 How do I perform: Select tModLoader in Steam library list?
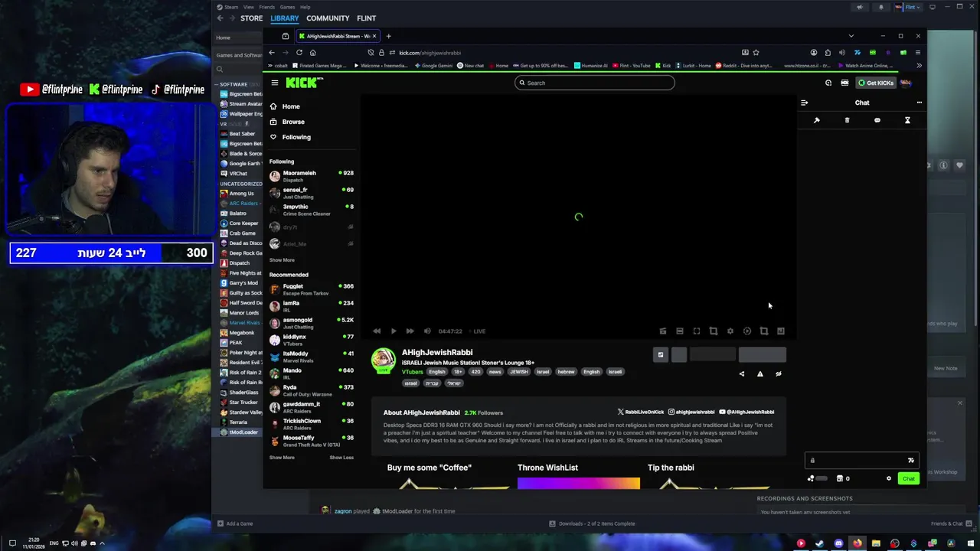[240, 432]
